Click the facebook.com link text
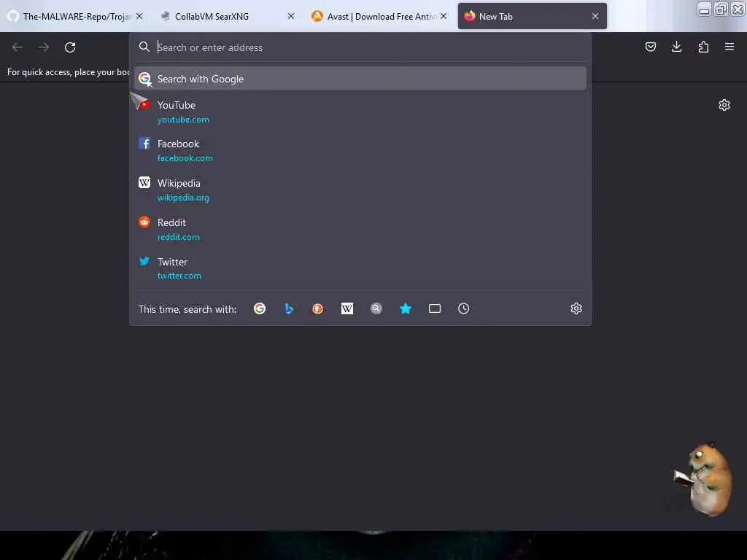The height and width of the screenshot is (560, 747). pos(185,158)
